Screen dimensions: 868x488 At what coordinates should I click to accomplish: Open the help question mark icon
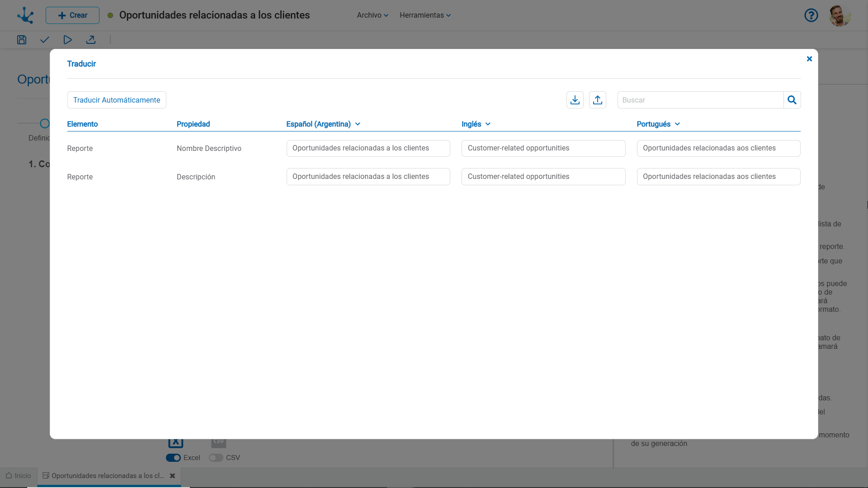point(811,15)
